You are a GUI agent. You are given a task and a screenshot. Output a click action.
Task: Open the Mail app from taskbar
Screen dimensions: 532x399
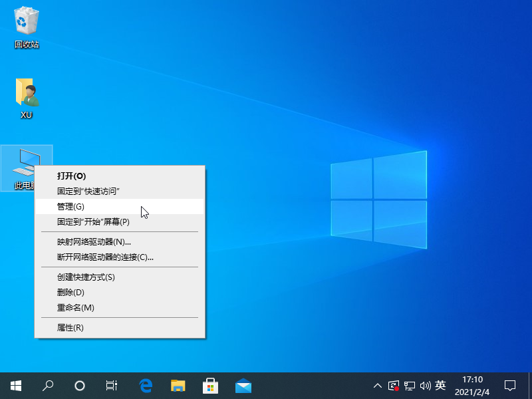click(243, 385)
